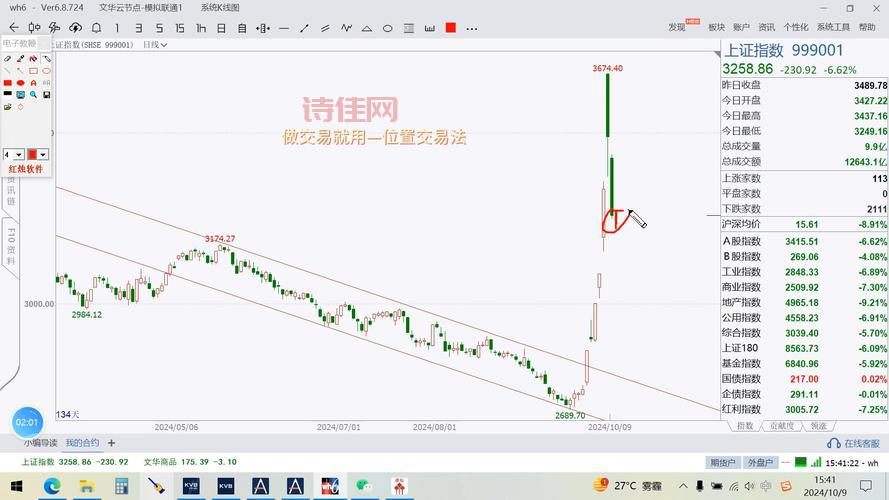Choose the hollow ellipse tool in palette

pos(46,71)
